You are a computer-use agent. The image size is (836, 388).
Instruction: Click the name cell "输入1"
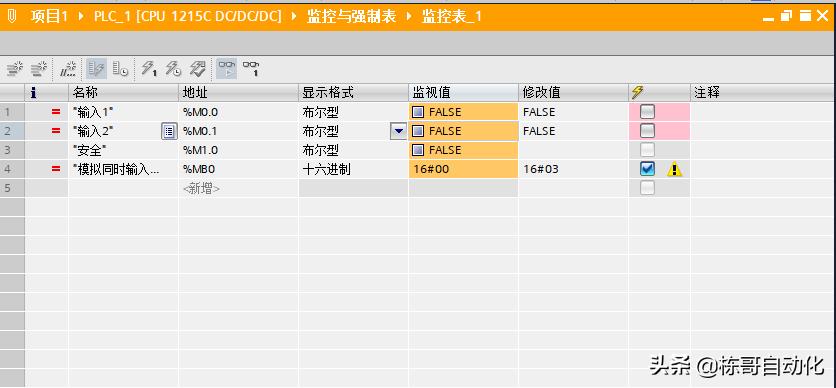tap(123, 112)
